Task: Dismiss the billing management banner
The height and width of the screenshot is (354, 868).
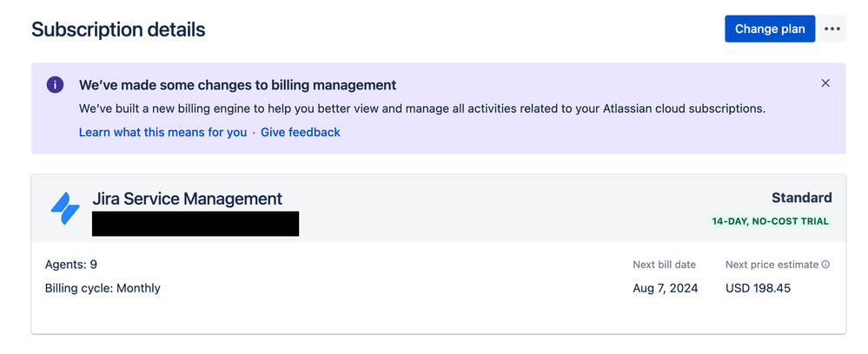Action: click(x=825, y=83)
